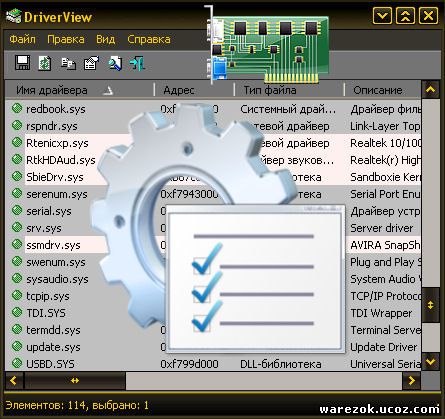The image size is (445, 419).
Task: Sort by Имя драйвера column header
Action: pos(79,90)
